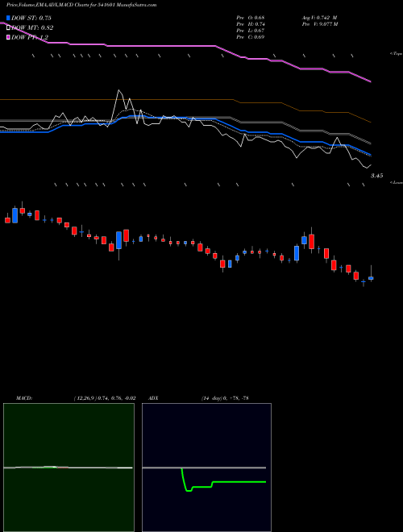Click the white DOW MT legend swatch

tap(9, 28)
